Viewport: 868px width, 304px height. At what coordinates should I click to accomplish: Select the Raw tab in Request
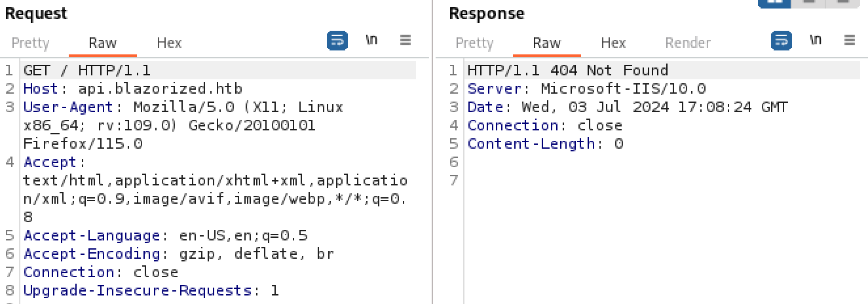(x=103, y=43)
